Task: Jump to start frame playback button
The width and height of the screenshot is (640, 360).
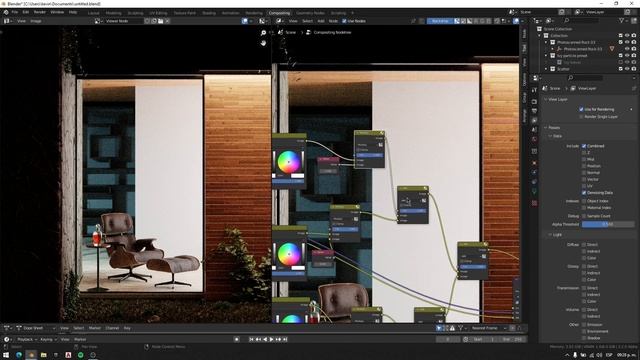Action: (x=251, y=339)
